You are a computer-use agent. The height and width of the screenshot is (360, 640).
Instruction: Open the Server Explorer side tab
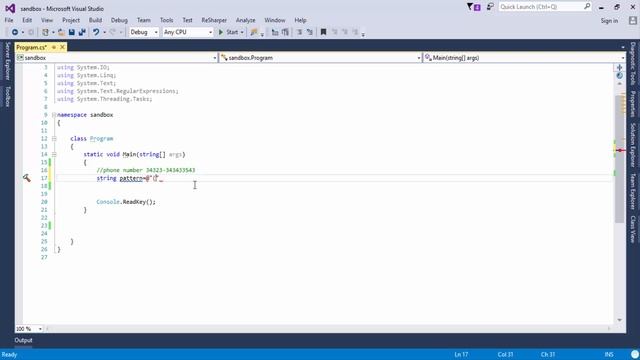pos(7,61)
